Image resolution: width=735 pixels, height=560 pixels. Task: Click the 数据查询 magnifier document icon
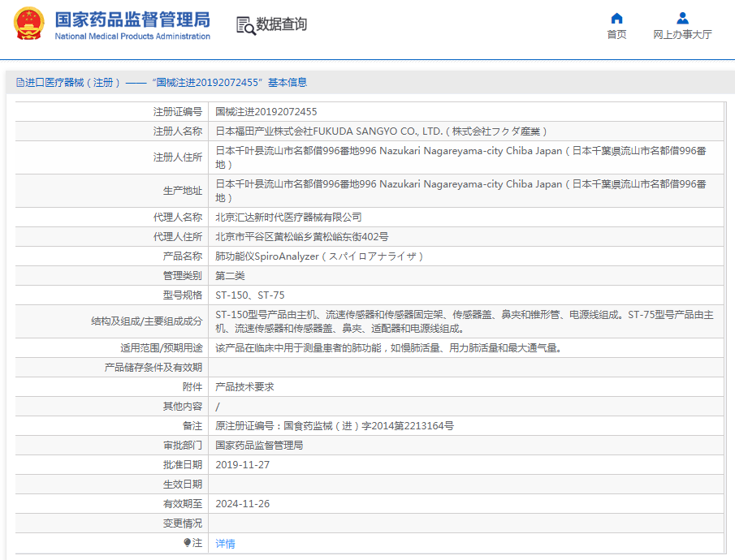point(244,25)
